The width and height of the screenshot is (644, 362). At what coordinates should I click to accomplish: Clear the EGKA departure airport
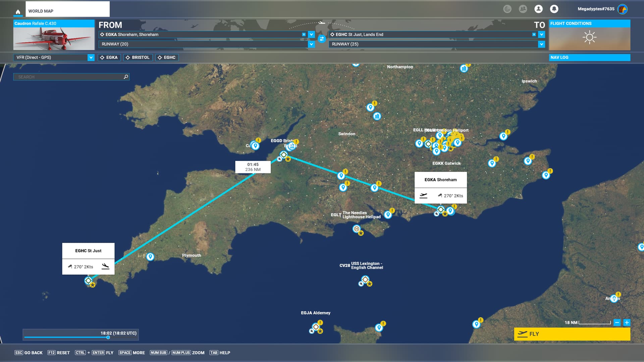304,35
